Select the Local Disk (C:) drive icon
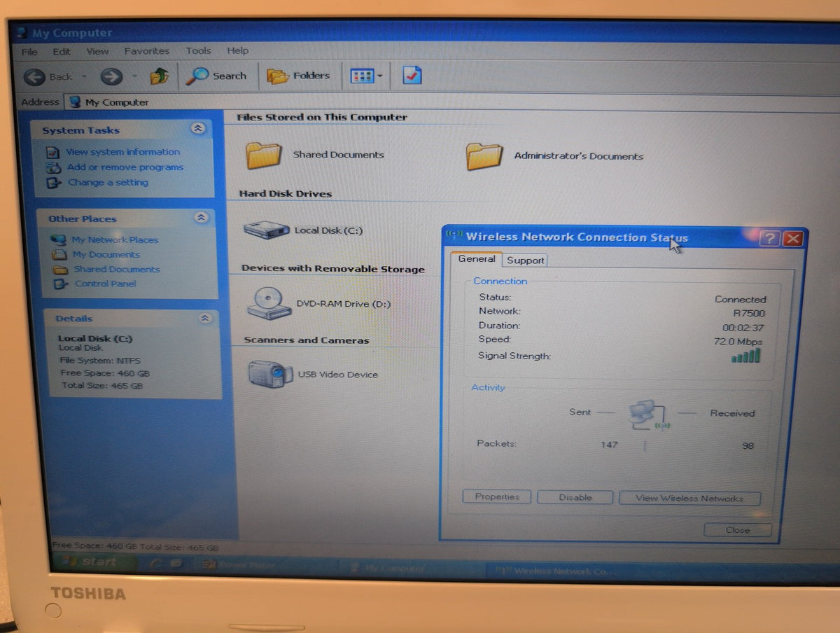Viewport: 840px width, 633px height. [266, 229]
